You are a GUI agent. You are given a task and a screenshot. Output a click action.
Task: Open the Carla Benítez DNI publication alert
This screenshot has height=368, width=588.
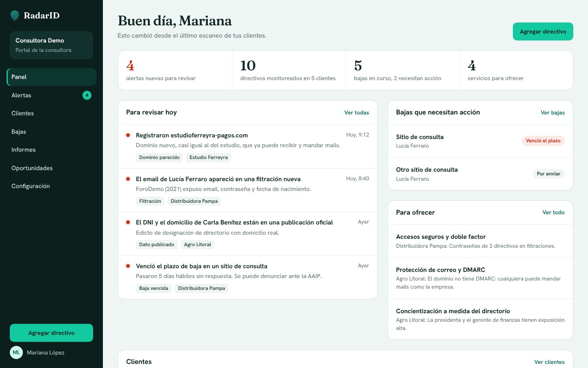click(247, 233)
